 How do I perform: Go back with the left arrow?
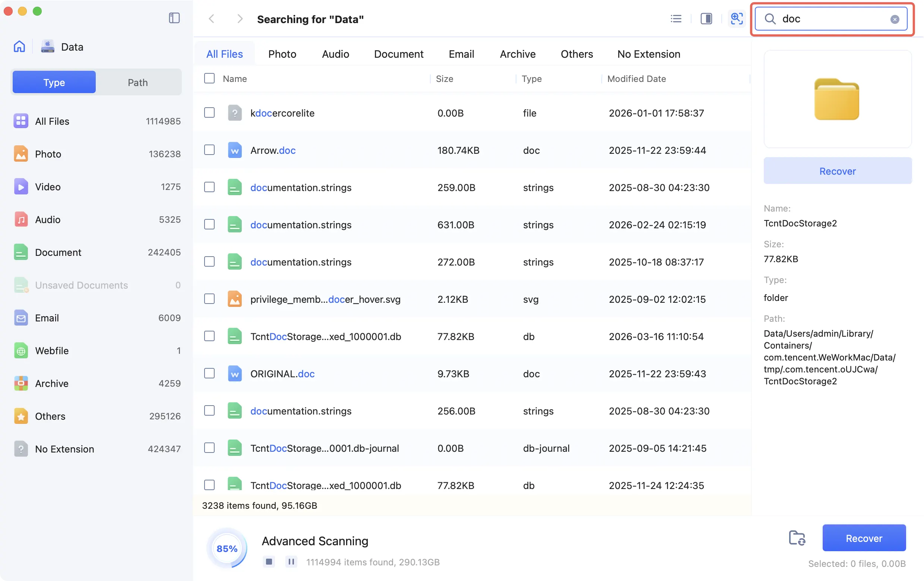click(x=211, y=18)
